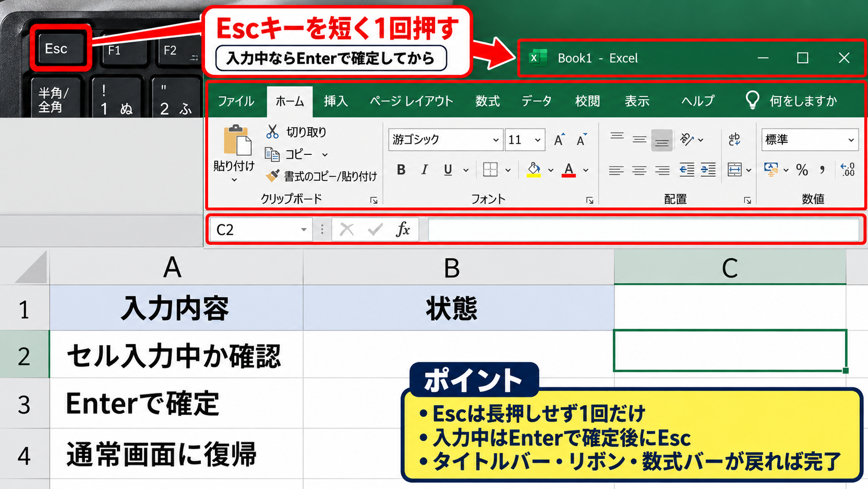Screen dimensions: 868x489
Task: Select column C header
Action: point(730,267)
